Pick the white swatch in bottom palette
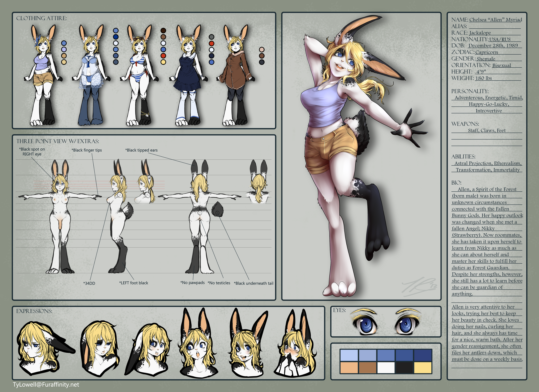The width and height of the screenshot is (539, 392). tap(386, 367)
